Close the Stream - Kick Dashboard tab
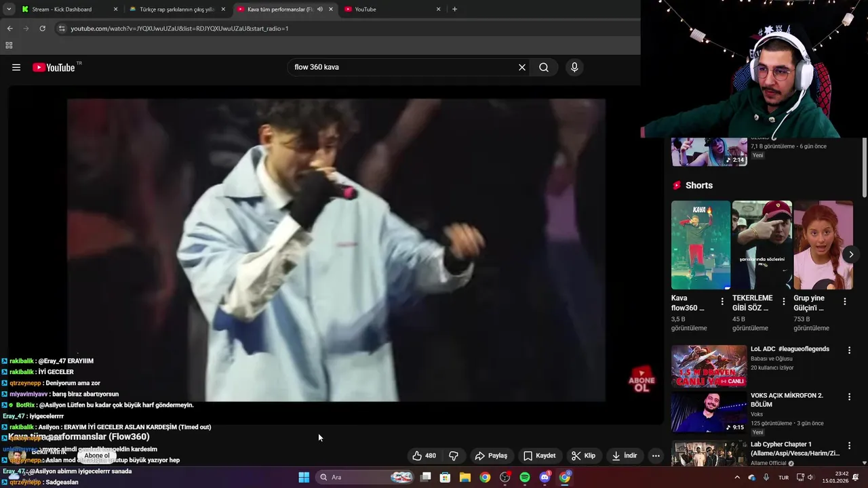 115,9
